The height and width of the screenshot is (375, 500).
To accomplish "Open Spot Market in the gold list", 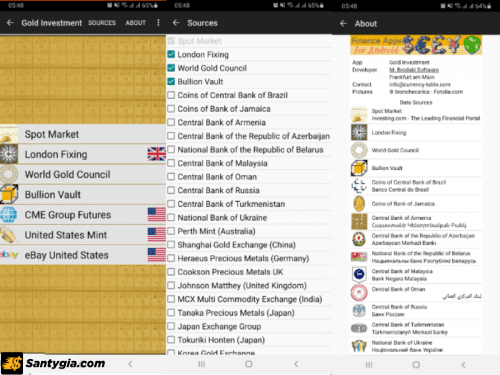I will (x=83, y=134).
